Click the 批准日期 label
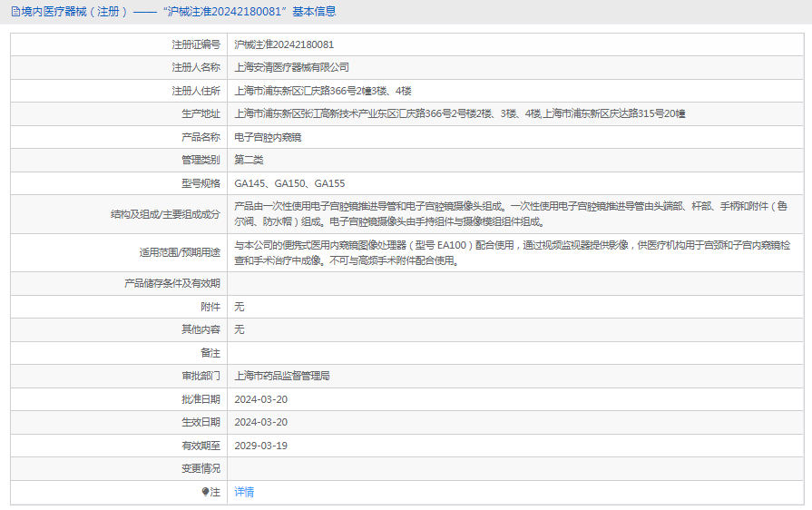 coord(201,399)
